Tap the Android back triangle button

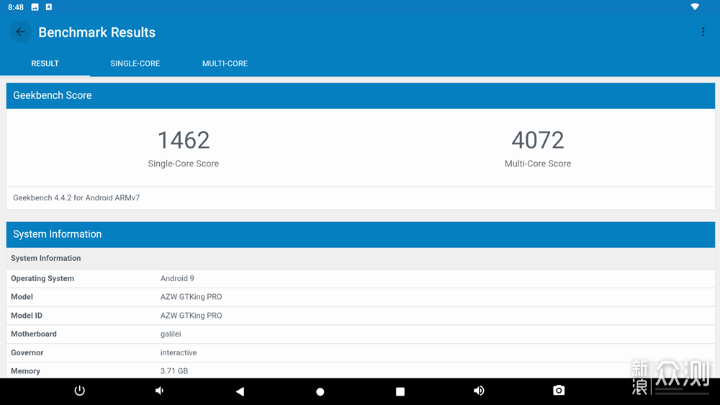point(240,391)
